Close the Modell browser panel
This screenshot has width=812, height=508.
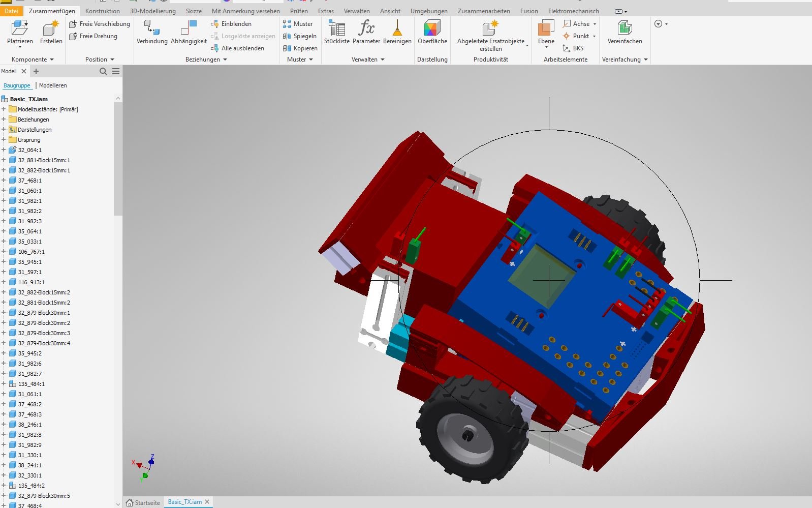pyautogui.click(x=24, y=71)
